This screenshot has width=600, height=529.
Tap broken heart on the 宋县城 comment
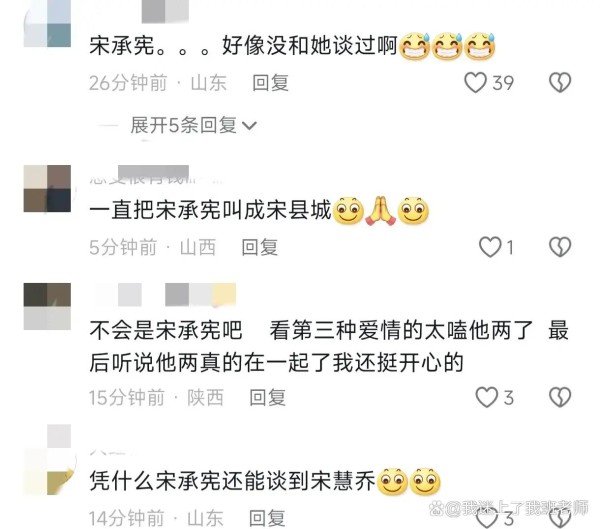pyautogui.click(x=560, y=247)
